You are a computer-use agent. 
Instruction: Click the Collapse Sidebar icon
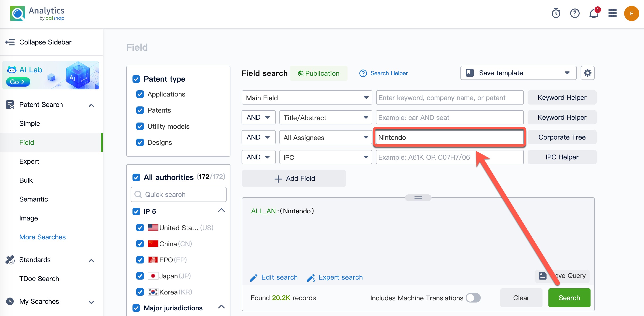tap(10, 42)
